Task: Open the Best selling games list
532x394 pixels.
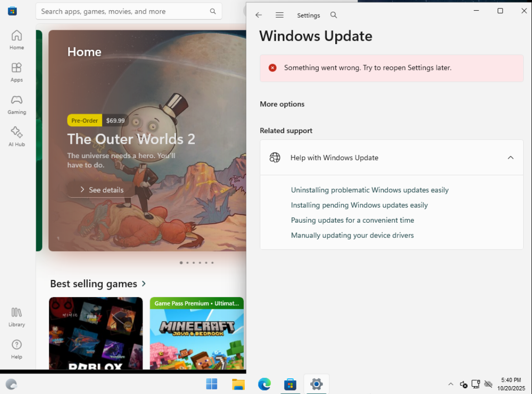Action: coord(98,284)
